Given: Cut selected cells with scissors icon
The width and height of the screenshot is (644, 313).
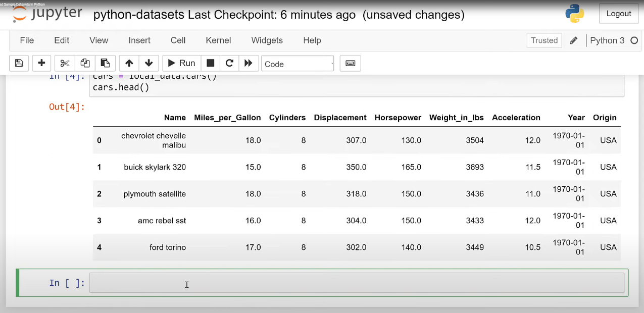Looking at the screenshot, I should pyautogui.click(x=65, y=63).
